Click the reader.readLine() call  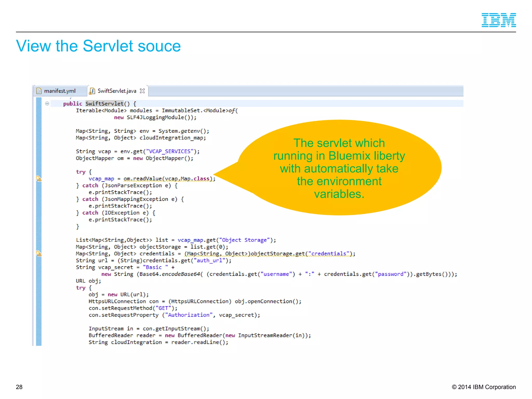(198, 342)
